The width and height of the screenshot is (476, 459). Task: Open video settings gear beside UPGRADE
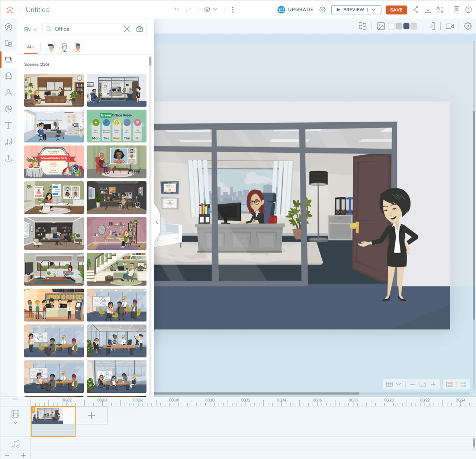pyautogui.click(x=322, y=10)
